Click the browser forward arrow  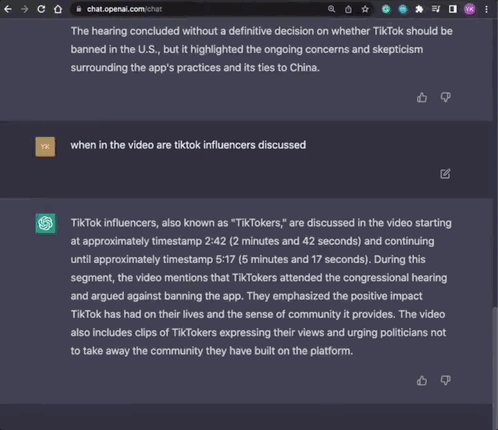point(24,9)
